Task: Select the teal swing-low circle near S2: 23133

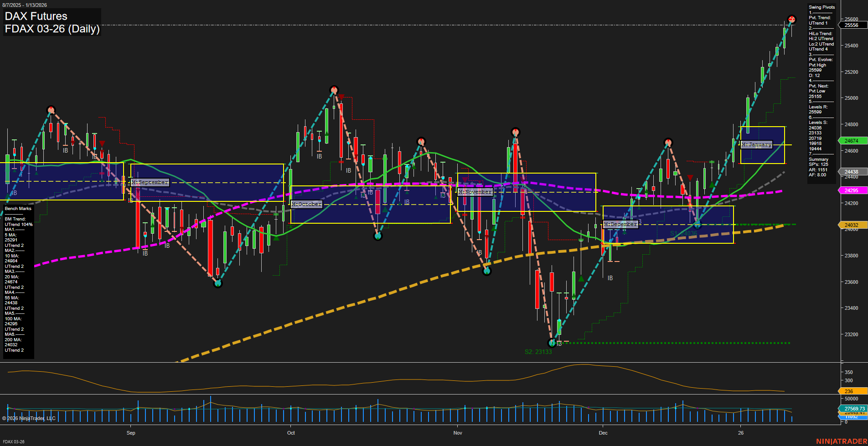Action: (x=552, y=343)
